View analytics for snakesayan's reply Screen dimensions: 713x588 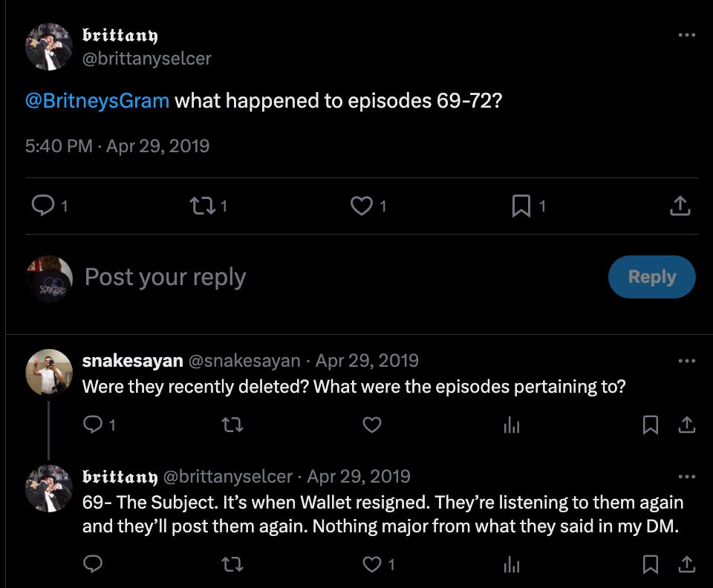512,425
